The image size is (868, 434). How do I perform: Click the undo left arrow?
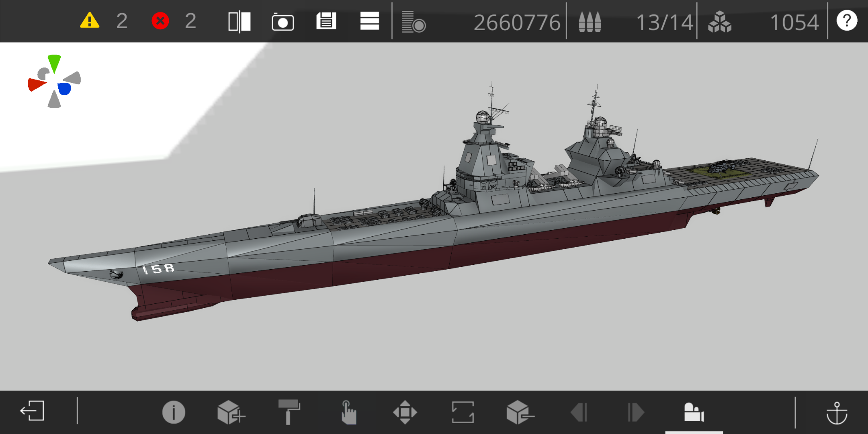coord(579,412)
